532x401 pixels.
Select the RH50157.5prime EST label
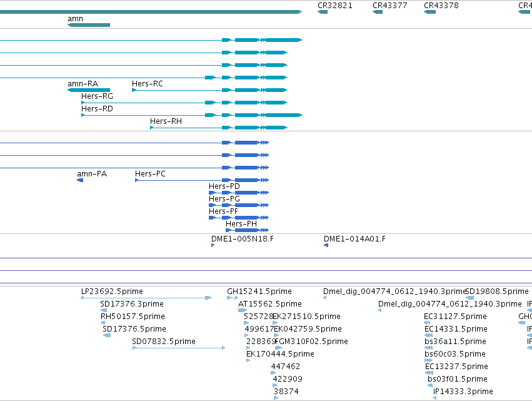[x=133, y=317]
